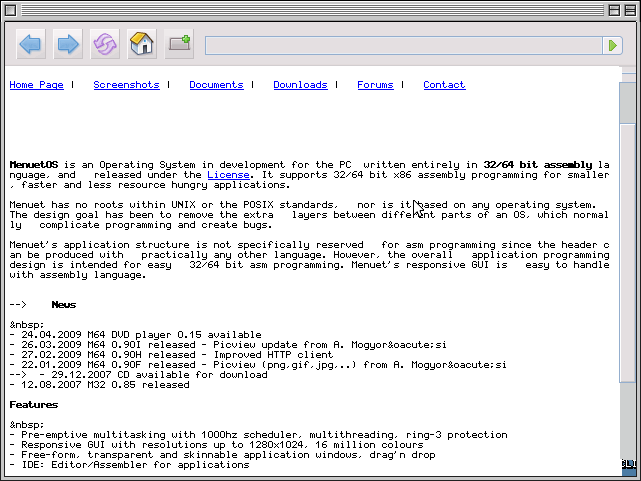Screen dimensions: 641x481
Task: Open the Downloads link
Action: coord(300,85)
